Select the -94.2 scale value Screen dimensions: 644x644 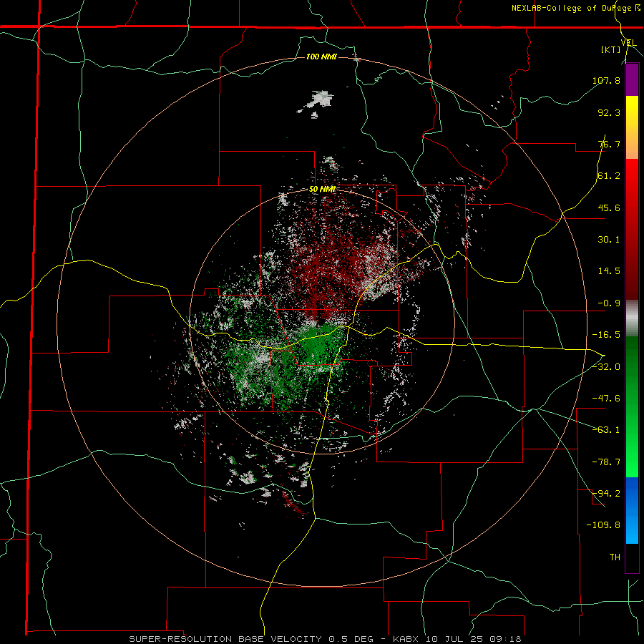click(606, 493)
